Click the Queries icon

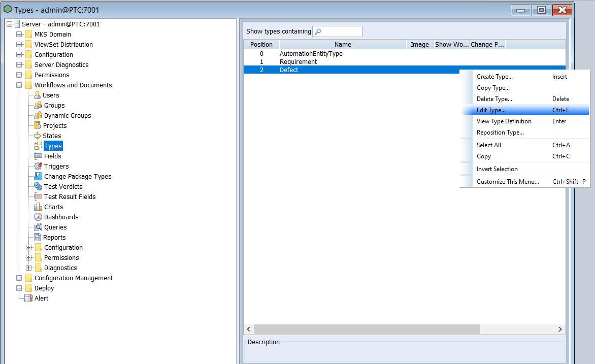pos(38,227)
